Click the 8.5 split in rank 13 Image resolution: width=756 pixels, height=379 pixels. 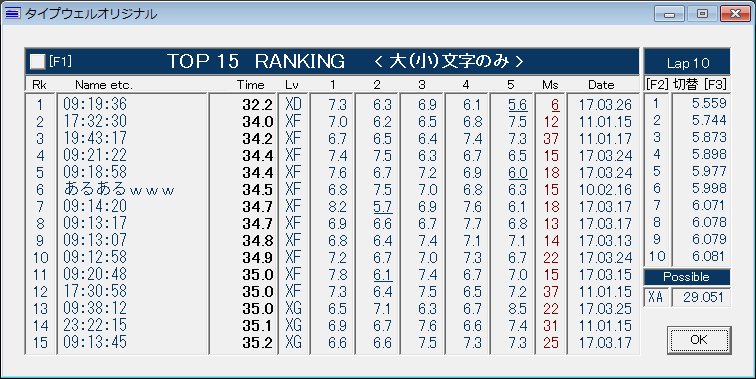pos(517,309)
